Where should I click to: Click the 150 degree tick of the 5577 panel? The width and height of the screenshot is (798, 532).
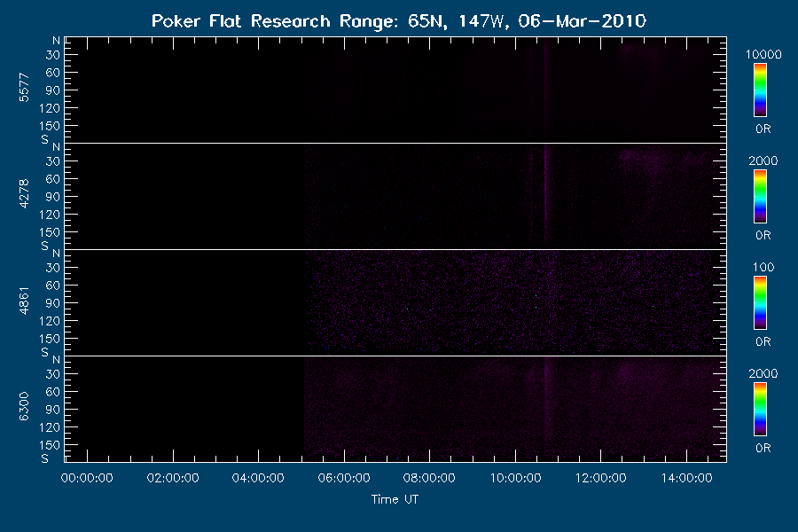[50, 126]
